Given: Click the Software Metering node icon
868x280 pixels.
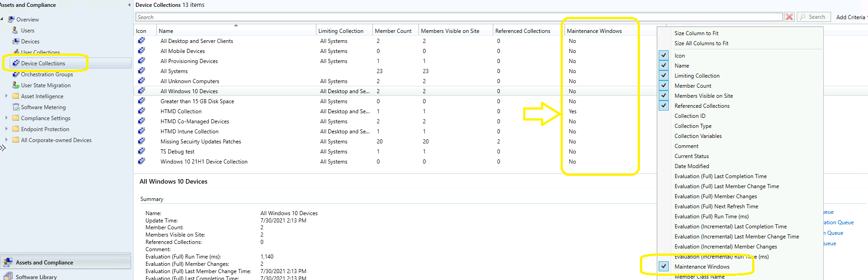Looking at the screenshot, I should click(16, 107).
